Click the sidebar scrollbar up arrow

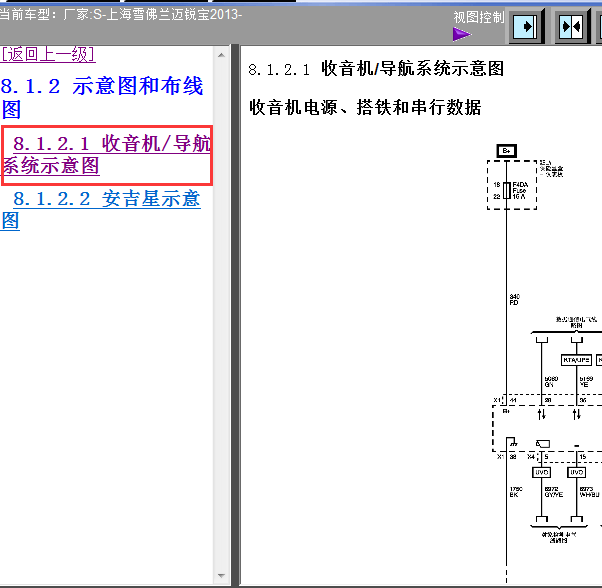221,55
